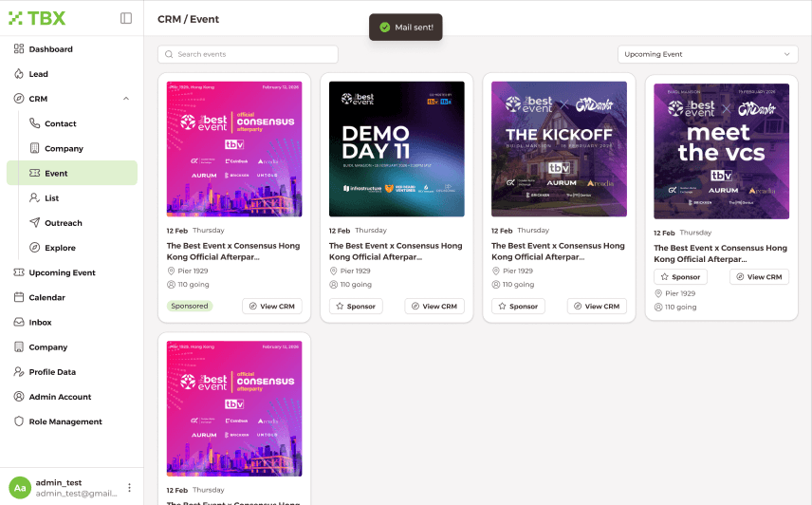Click the Event ticket icon in sidebar
Screen dimensions: 812x505
[x=35, y=173]
